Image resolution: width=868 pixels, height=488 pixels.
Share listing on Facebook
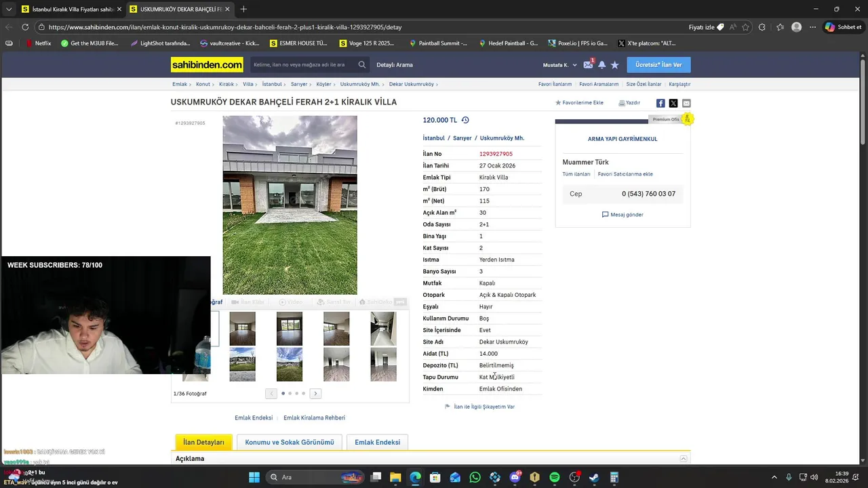pyautogui.click(x=660, y=103)
